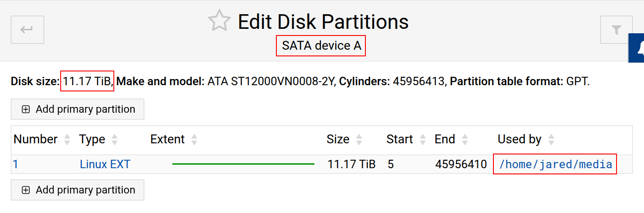Open the Linux EXT type link
This screenshot has height=213, width=644.
click(x=105, y=165)
